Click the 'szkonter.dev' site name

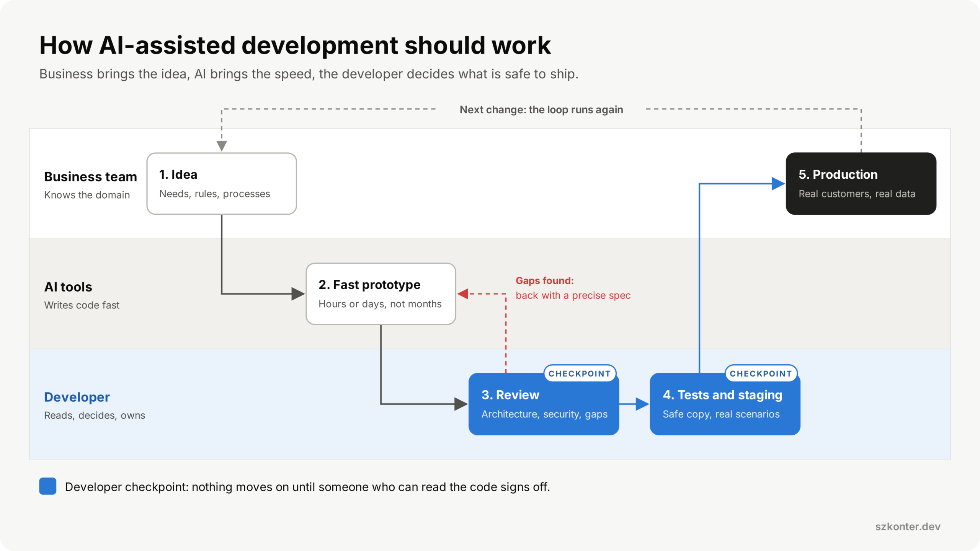point(908,527)
